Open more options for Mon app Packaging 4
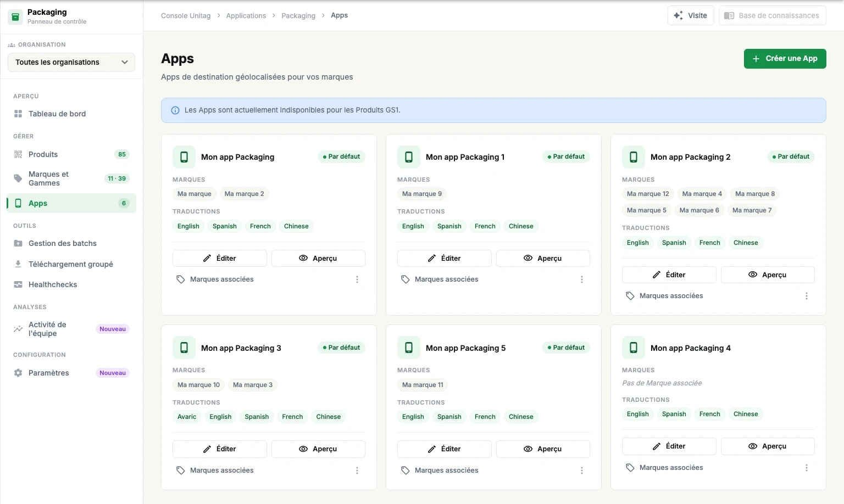The height and width of the screenshot is (504, 844). 807,468
